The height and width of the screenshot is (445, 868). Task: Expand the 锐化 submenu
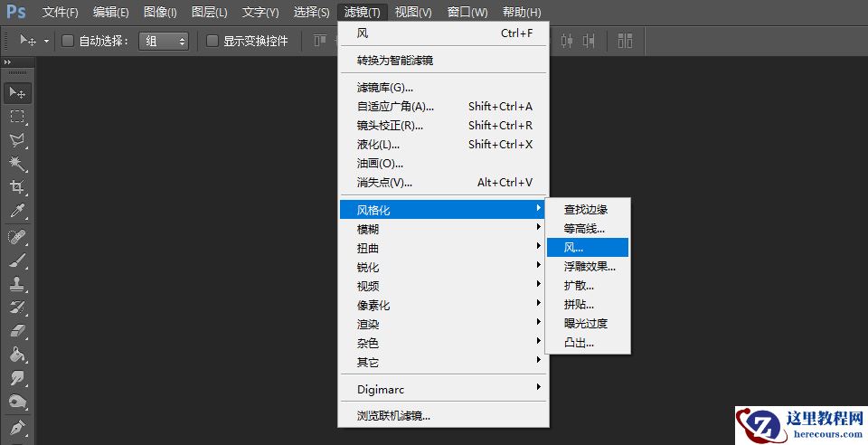(x=444, y=267)
